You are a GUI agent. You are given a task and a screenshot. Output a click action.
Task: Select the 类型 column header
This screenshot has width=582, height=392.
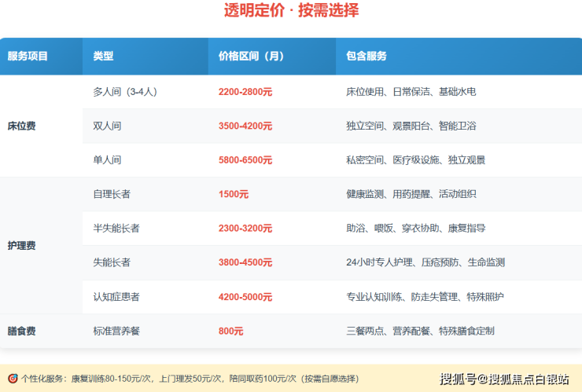103,57
